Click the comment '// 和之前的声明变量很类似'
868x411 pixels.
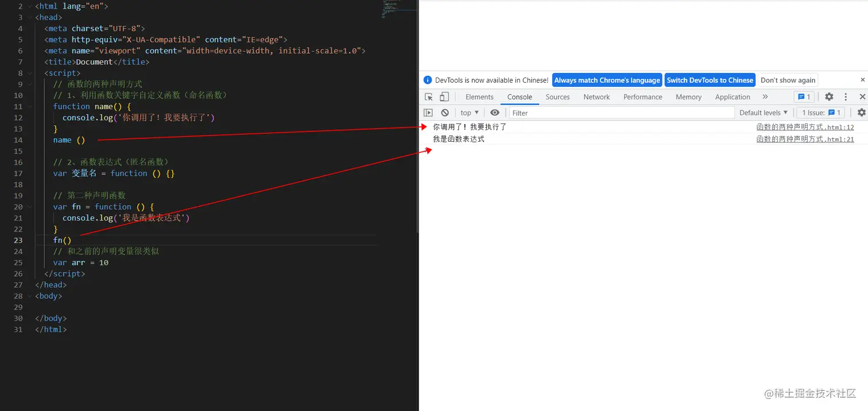point(106,251)
